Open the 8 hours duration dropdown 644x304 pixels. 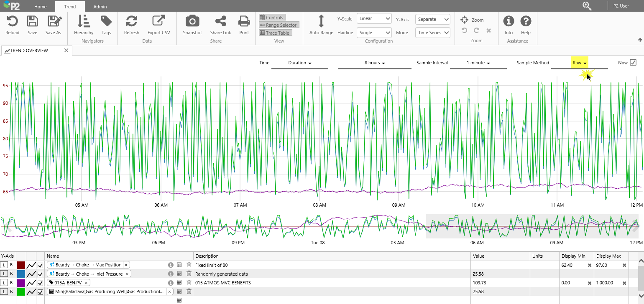pos(374,63)
